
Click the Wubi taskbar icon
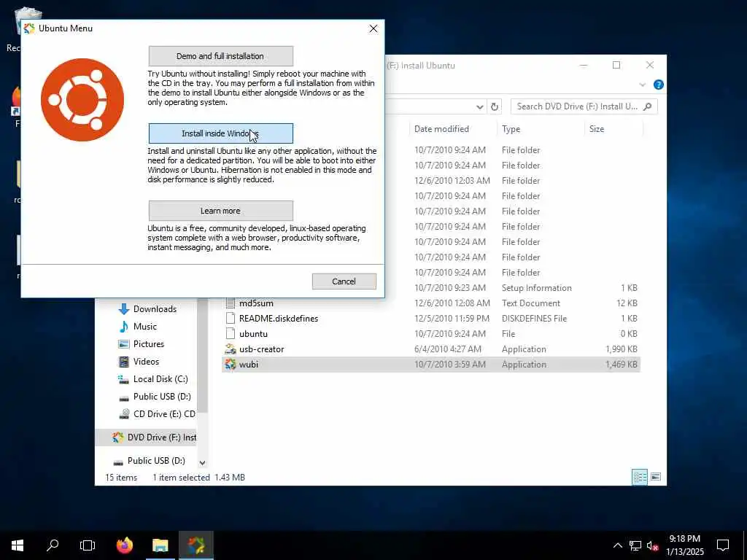click(x=196, y=545)
